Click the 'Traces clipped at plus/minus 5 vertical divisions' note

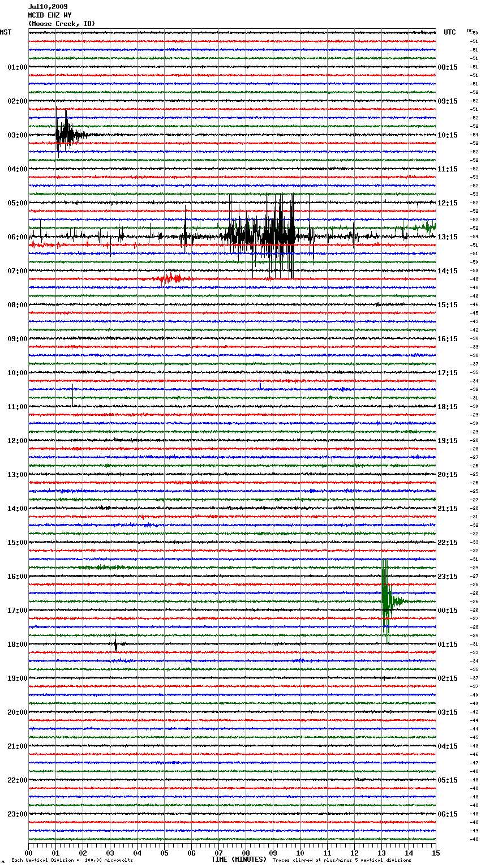342,861
